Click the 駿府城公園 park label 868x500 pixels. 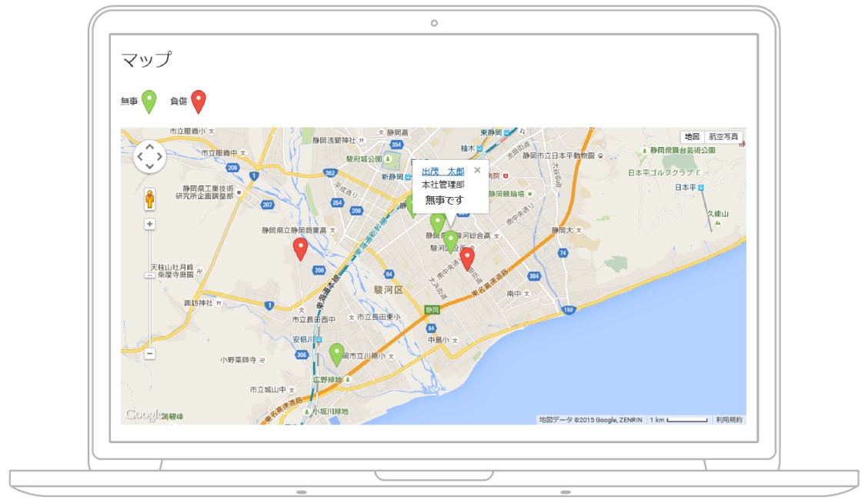click(364, 158)
